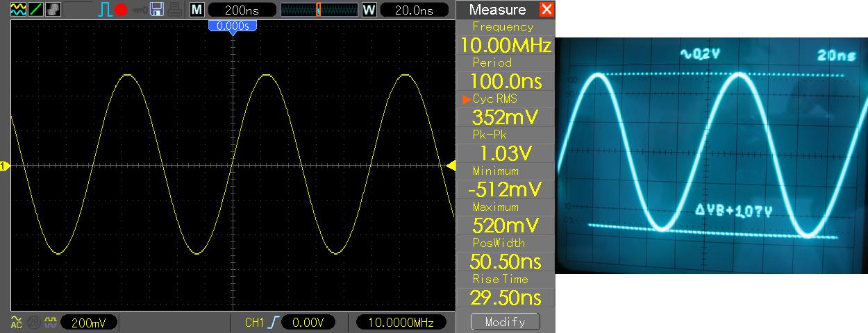The height and width of the screenshot is (333, 868).
Task: Click the 520mV maximum reading
Action: [505, 225]
